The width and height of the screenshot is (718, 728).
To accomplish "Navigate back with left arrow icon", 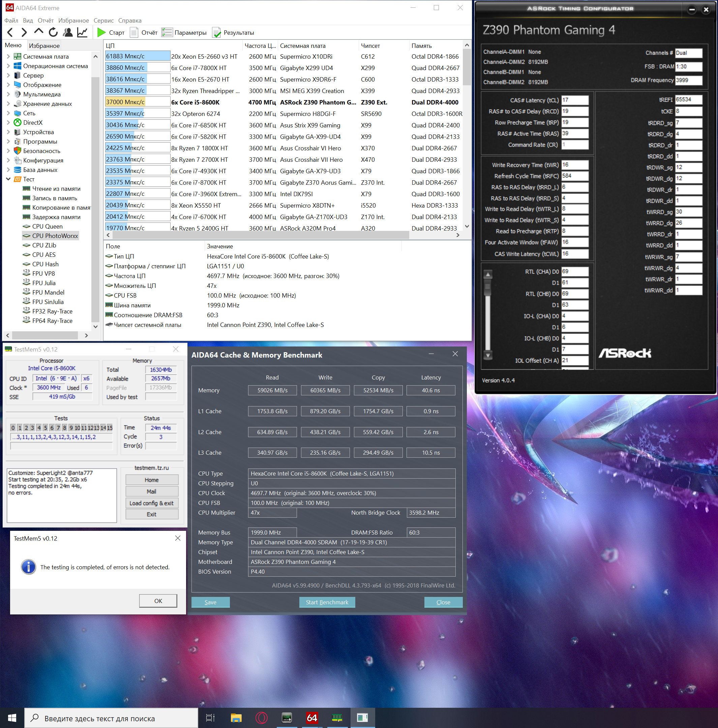I will pos(10,32).
